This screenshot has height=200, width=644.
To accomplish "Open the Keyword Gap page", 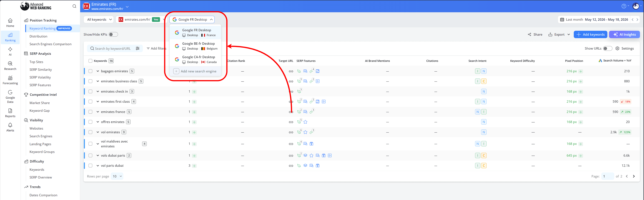I will point(39,110).
